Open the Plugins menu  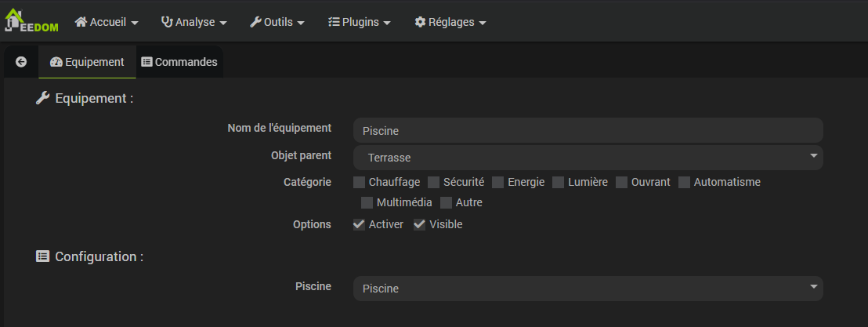point(360,22)
